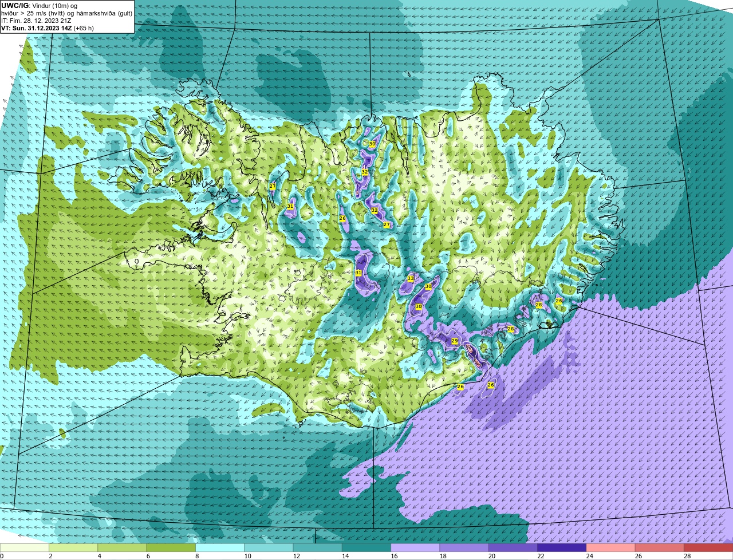Viewport: 733px width, 560px height.
Task: Click the legend scale number 4
Action: (99, 556)
